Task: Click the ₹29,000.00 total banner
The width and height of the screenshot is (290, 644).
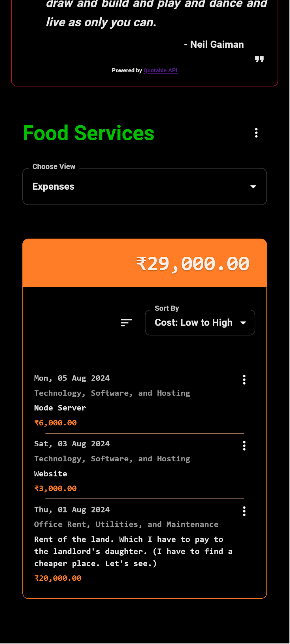Action: (144, 263)
